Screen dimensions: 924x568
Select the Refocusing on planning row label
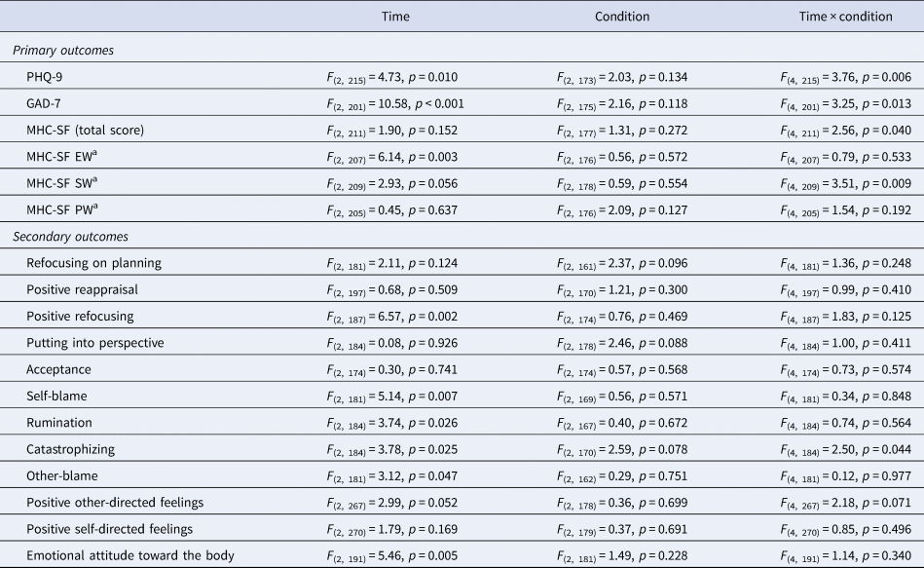(x=94, y=263)
